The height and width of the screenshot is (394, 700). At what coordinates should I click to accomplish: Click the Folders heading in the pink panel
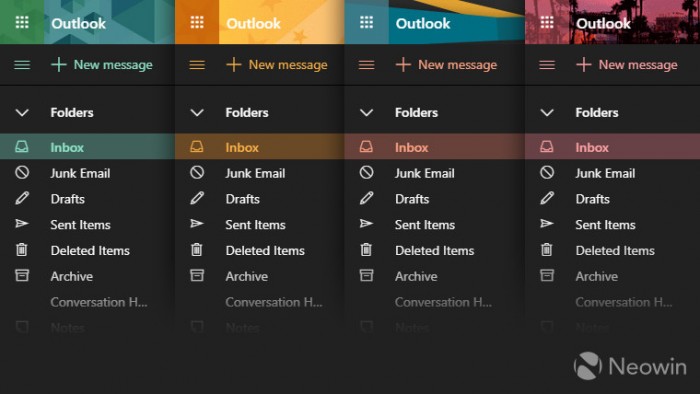(x=597, y=112)
